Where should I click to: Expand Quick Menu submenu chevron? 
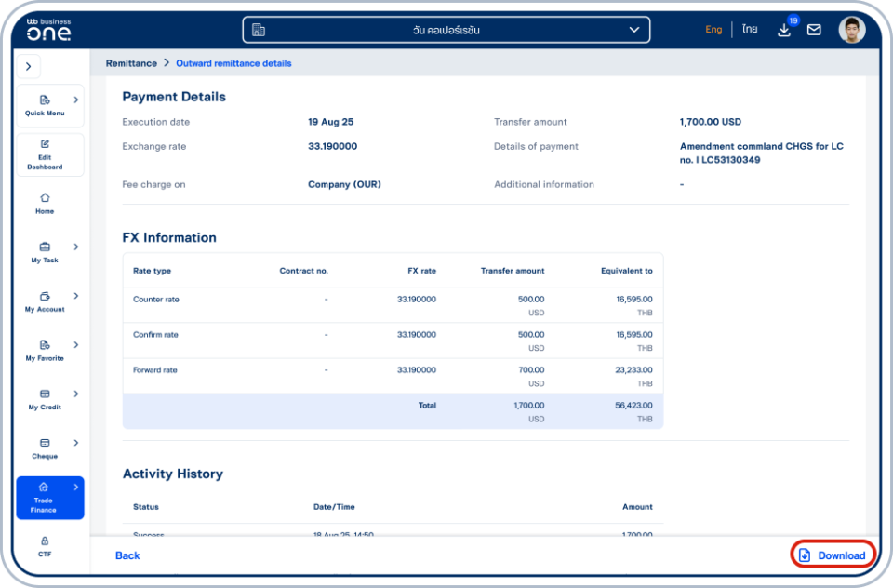[x=75, y=100]
